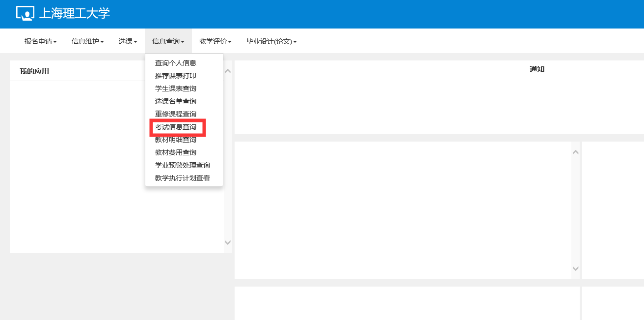
Task: Select 教材明细查询 menu entry
Action: [x=175, y=140]
